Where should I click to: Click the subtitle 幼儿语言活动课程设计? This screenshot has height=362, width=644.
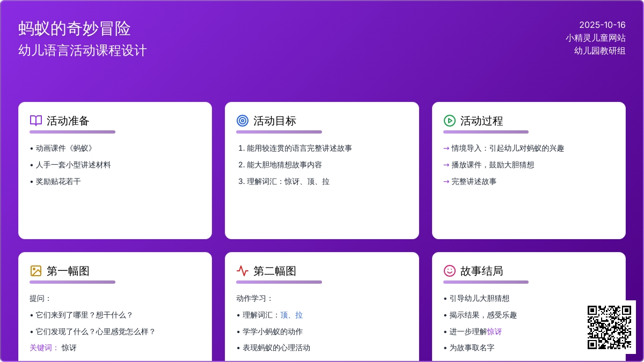coord(83,50)
